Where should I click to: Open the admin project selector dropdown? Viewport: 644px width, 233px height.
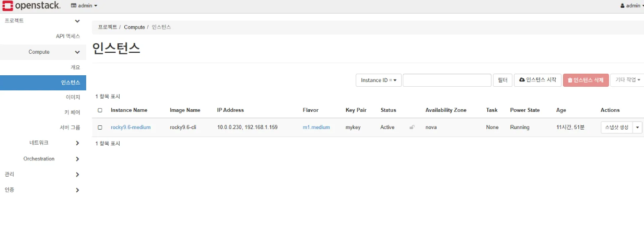[84, 6]
